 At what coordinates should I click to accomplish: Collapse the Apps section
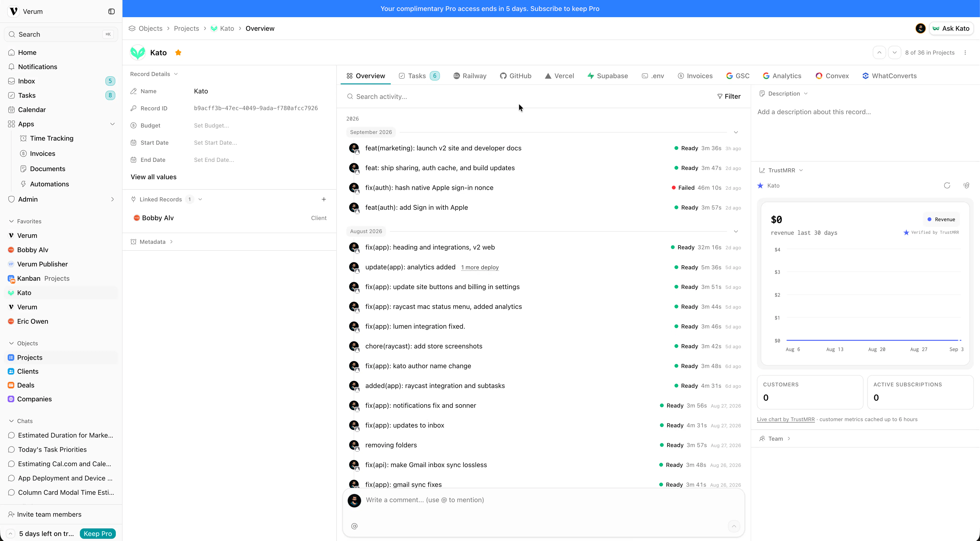(x=112, y=124)
